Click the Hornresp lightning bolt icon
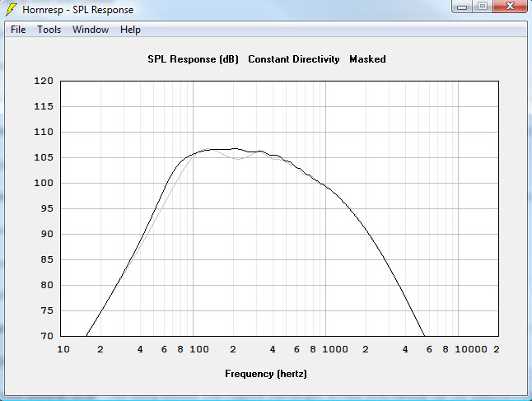Viewport: 532px width, 401px height. click(12, 10)
